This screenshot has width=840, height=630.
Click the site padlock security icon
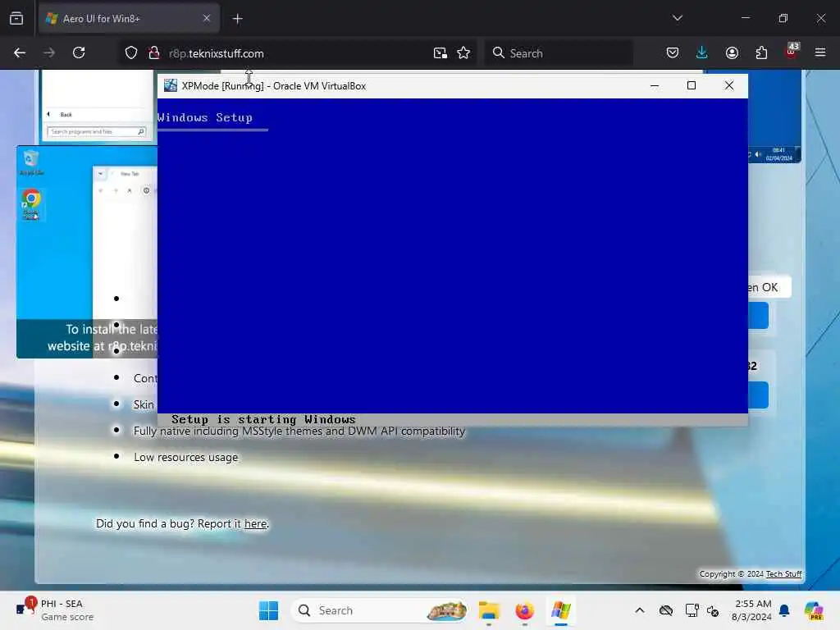coord(154,53)
